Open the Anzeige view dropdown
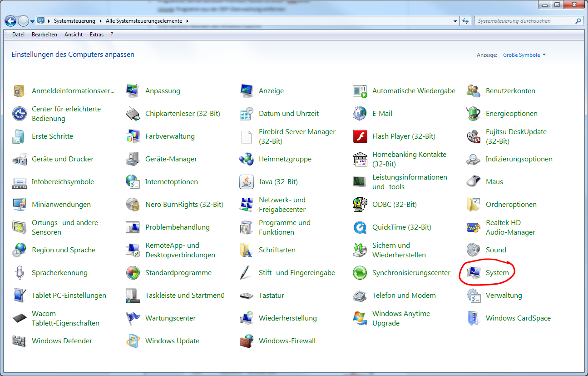This screenshot has width=588, height=376. pos(524,55)
